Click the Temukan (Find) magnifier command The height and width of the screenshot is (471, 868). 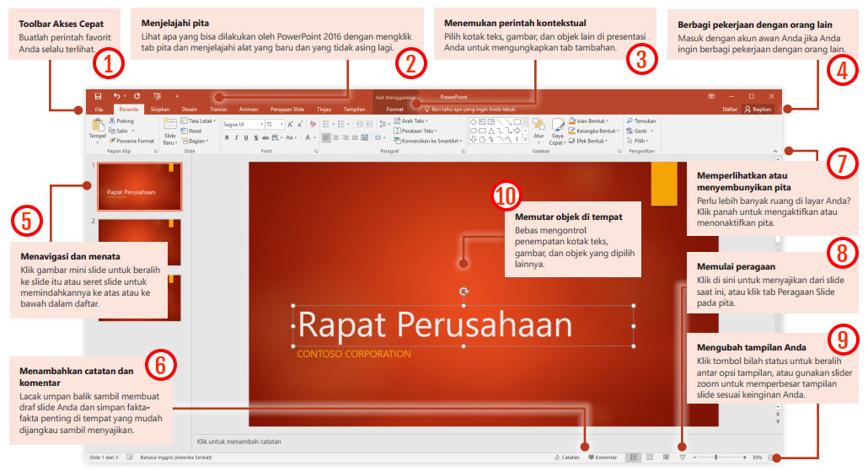641,120
